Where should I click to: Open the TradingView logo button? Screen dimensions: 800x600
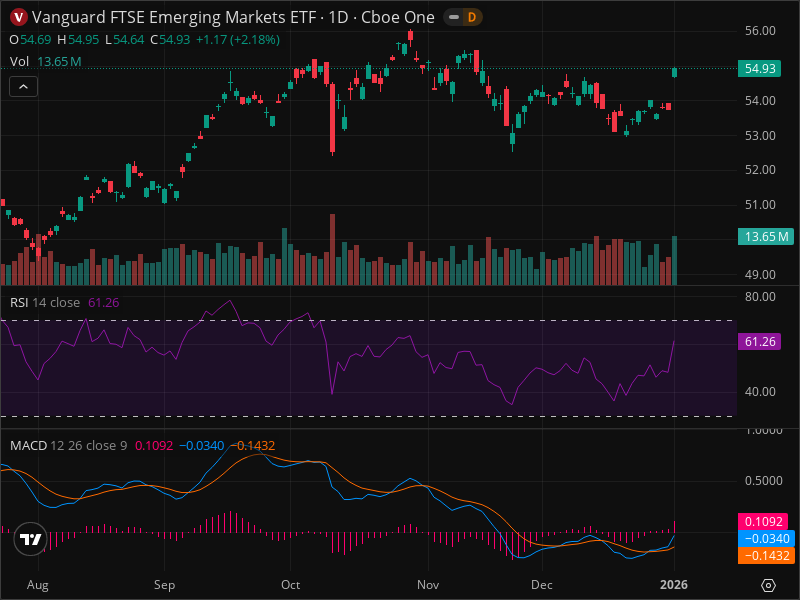(31, 539)
